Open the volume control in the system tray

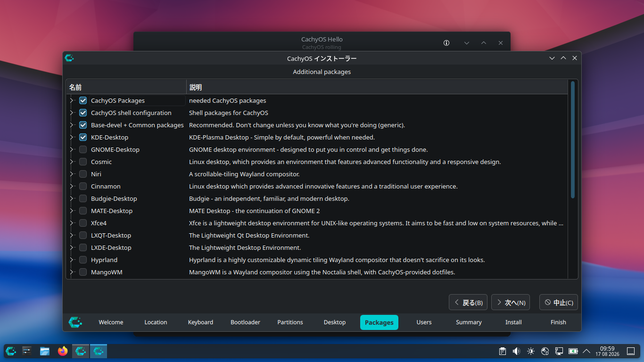click(517, 351)
